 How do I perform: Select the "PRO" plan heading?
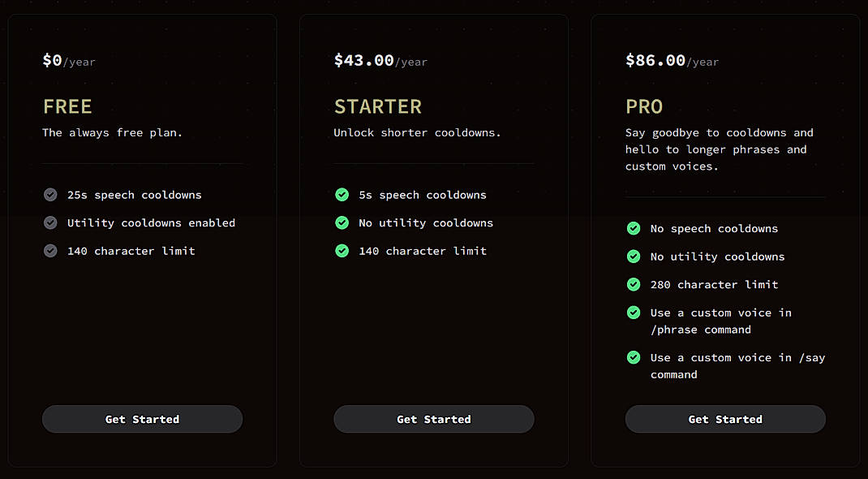click(645, 106)
